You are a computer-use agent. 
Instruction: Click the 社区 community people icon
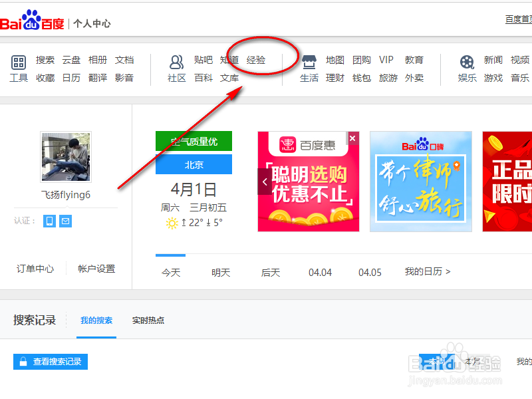[x=176, y=62]
